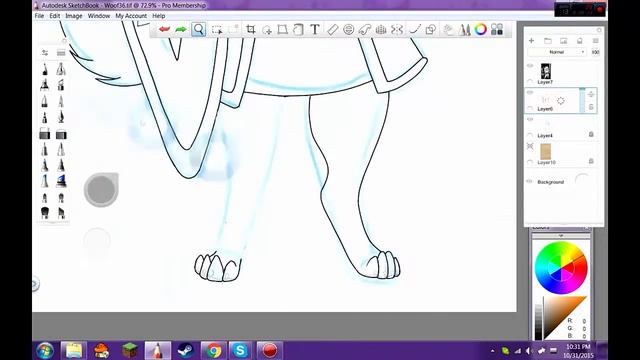Select the wide fan brush
640x360 pixels.
tap(45, 213)
